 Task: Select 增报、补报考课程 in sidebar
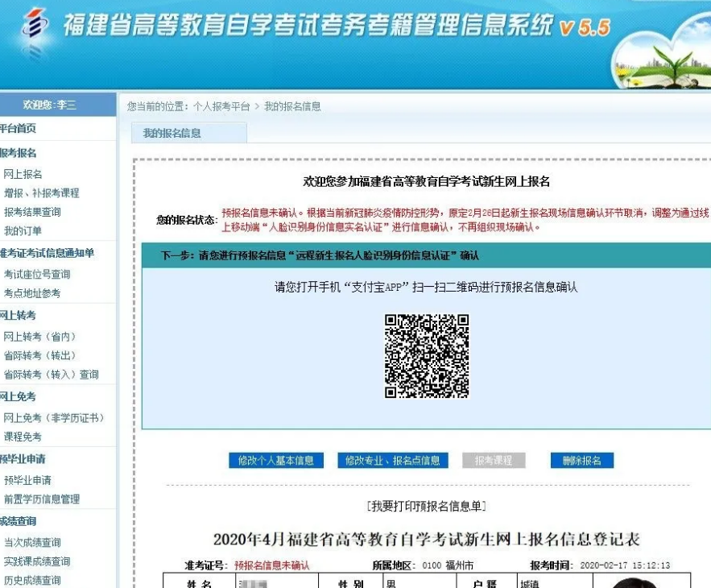tap(41, 193)
